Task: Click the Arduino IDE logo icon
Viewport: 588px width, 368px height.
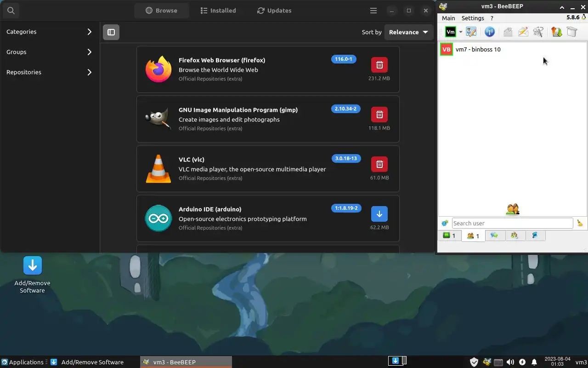Action: point(158,218)
